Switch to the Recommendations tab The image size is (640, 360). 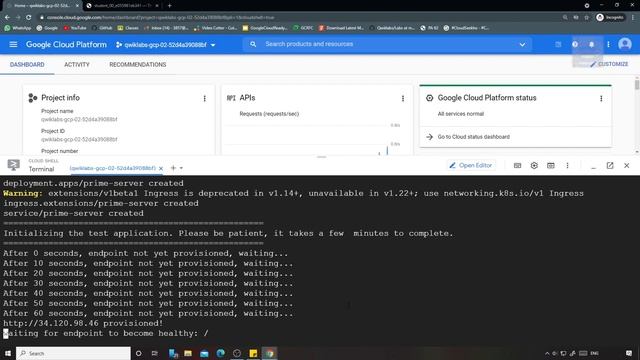[138, 64]
